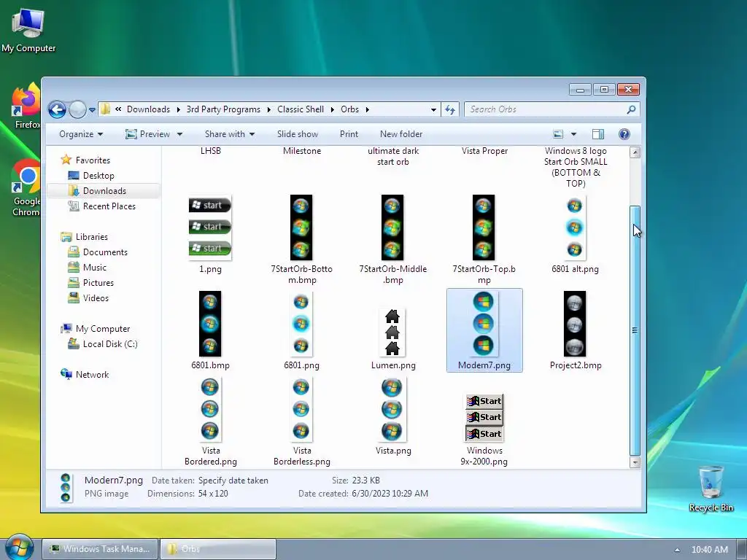Click the scrollbar down arrow
747x560 pixels.
click(635, 462)
